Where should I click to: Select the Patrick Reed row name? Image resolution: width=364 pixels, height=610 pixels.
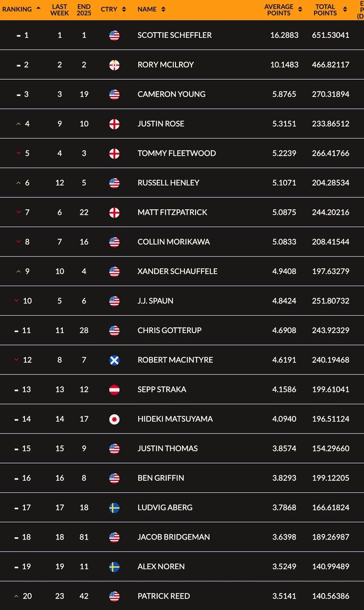point(164,596)
